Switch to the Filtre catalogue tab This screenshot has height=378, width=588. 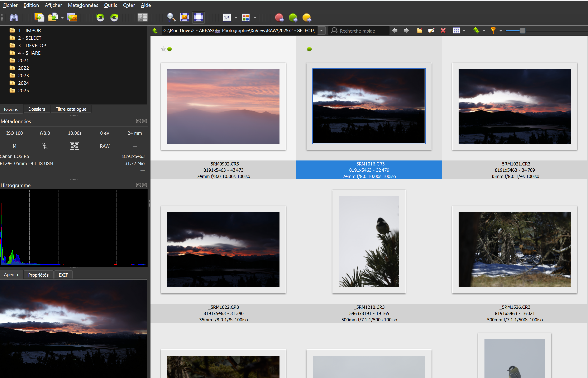[x=71, y=109]
